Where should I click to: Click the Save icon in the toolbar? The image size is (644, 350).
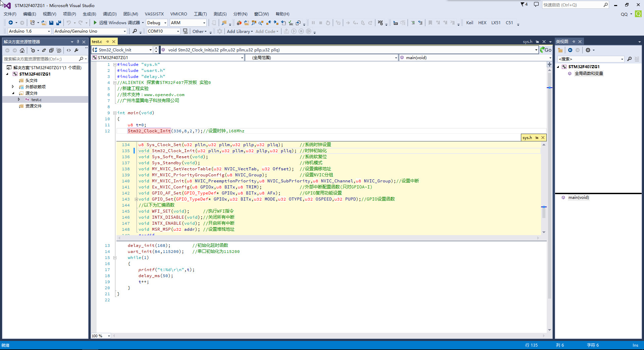tap(51, 23)
